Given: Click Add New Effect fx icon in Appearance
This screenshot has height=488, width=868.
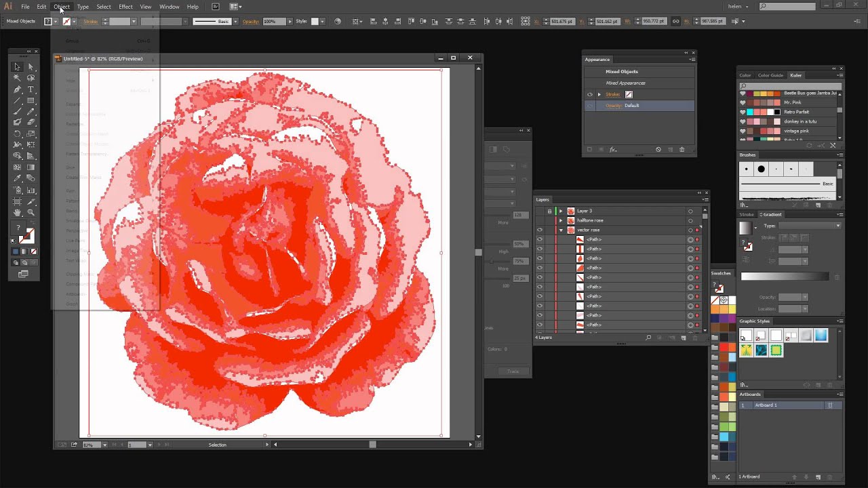Looking at the screenshot, I should [x=612, y=150].
